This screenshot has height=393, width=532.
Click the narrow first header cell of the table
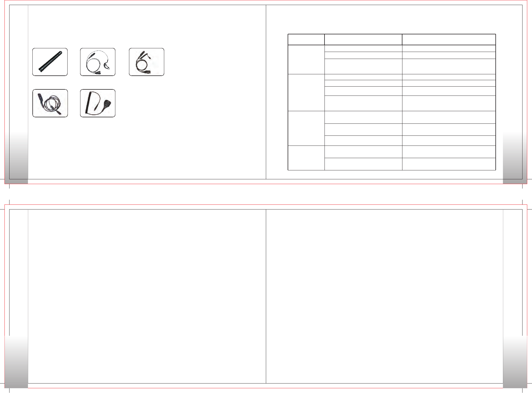coord(306,39)
